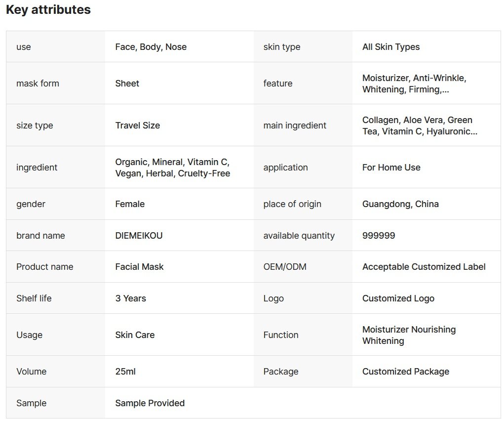Click the OEM/ODM attribute label

pyautogui.click(x=285, y=267)
